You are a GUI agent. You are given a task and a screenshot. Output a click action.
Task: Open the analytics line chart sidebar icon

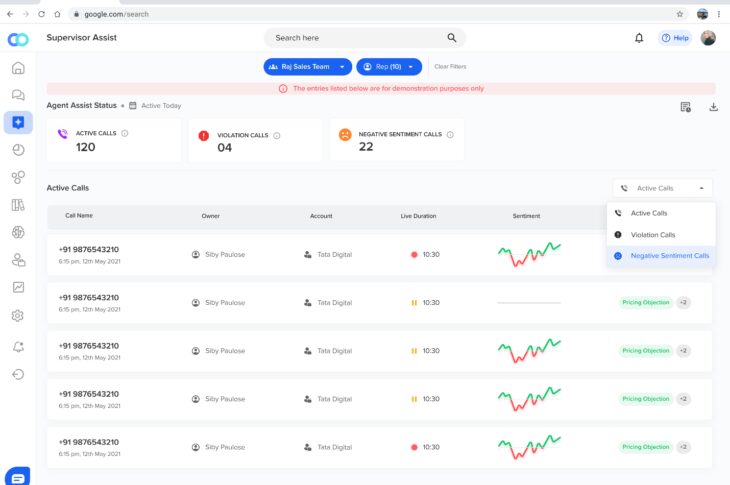tap(18, 287)
